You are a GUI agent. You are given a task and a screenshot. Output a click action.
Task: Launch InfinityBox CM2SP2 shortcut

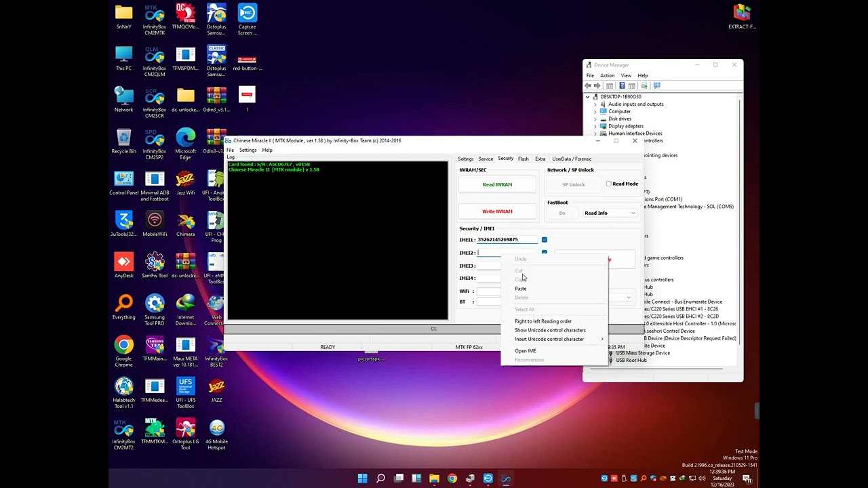tap(155, 144)
